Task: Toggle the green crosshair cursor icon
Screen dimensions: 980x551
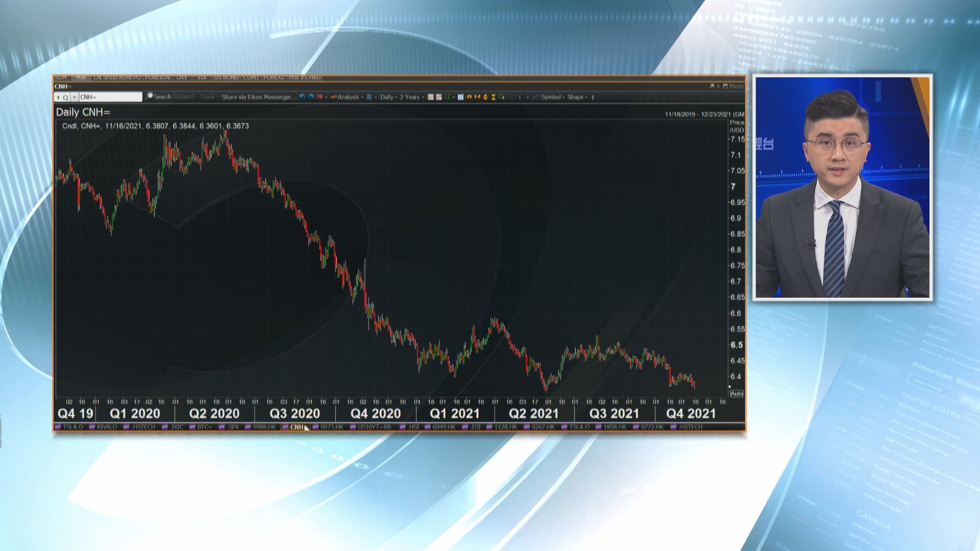Action: (x=447, y=97)
